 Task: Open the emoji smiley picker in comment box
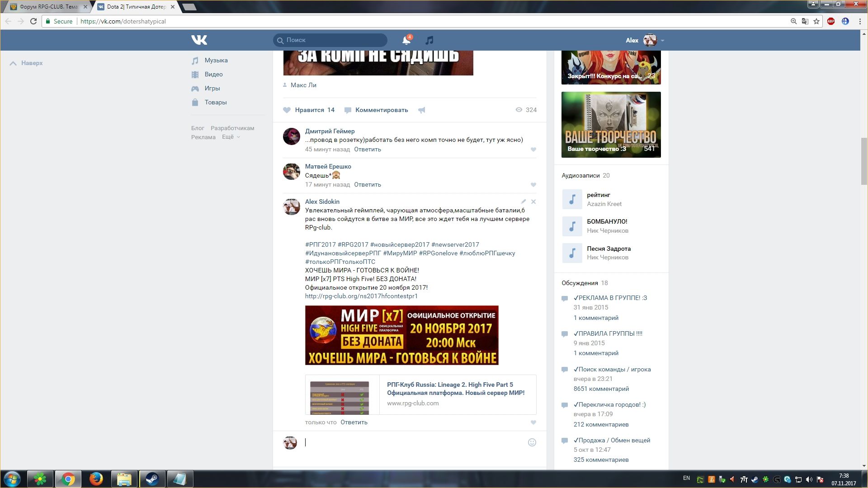[x=532, y=442]
